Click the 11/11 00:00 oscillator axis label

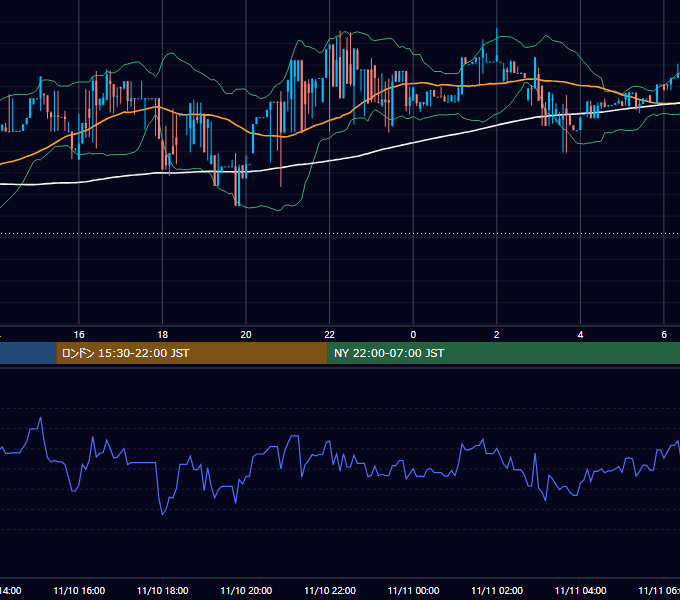coord(413,591)
